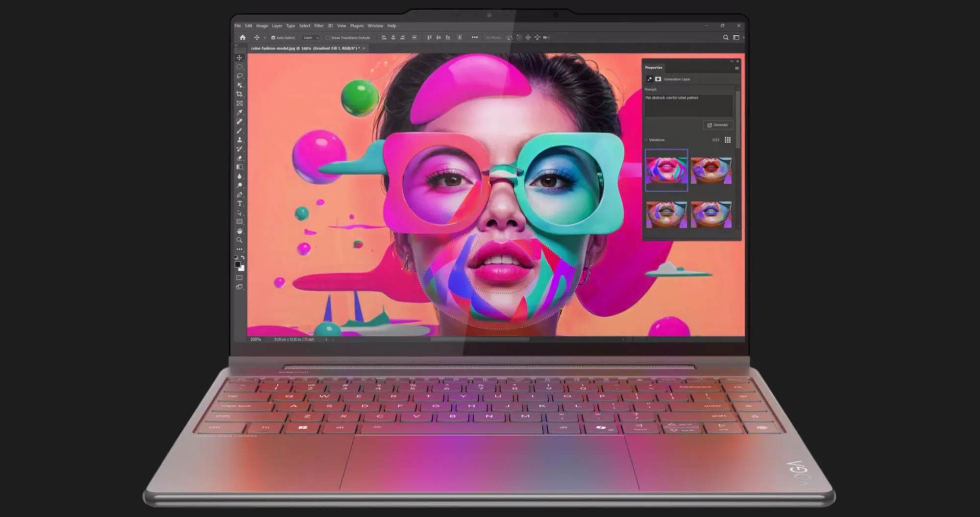The height and width of the screenshot is (517, 980).
Task: Enable the Auto-Select checkbox
Action: coord(273,38)
